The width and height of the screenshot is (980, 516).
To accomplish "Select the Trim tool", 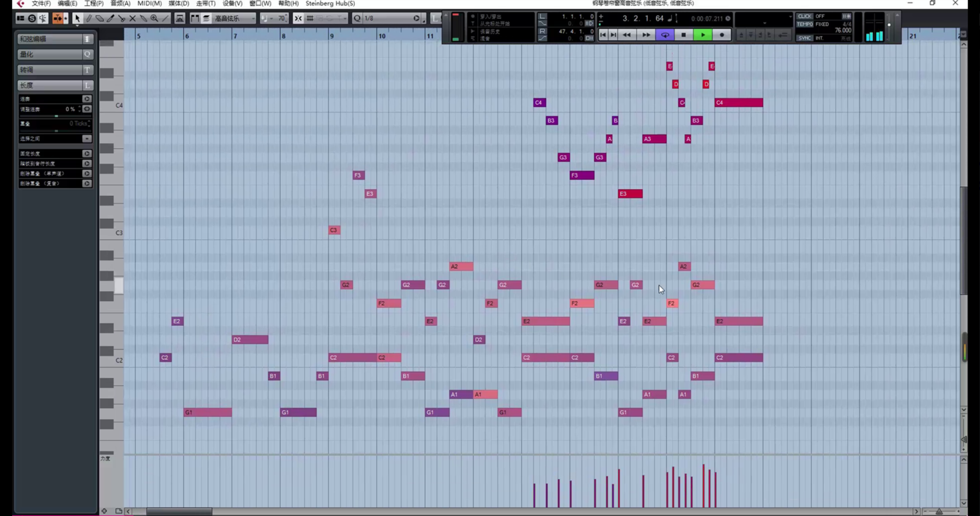I will tap(110, 18).
